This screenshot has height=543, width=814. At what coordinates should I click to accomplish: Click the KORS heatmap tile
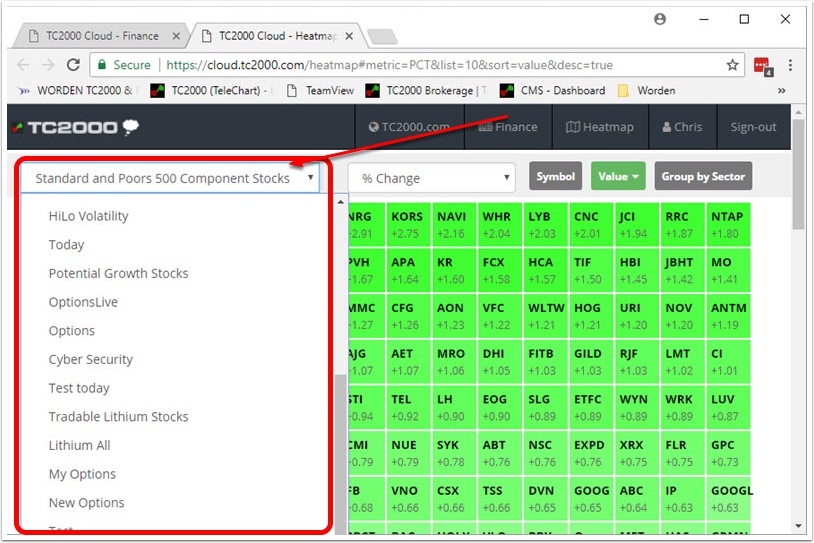(408, 225)
